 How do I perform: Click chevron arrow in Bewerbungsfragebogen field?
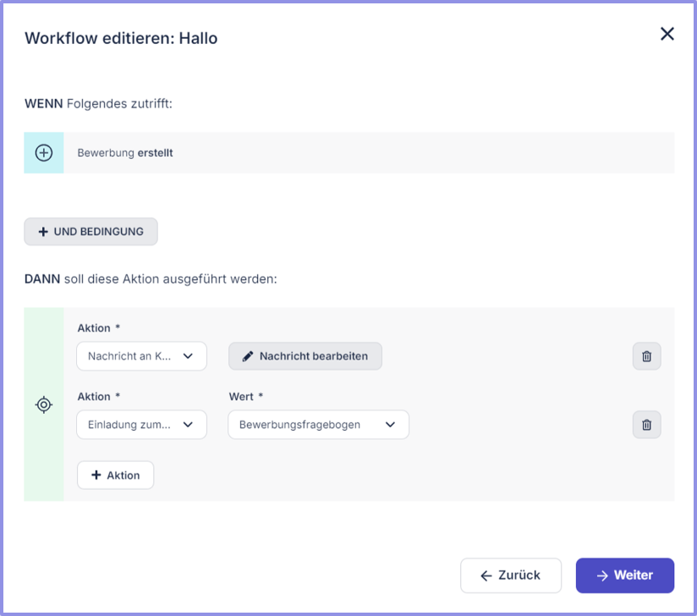pos(390,425)
